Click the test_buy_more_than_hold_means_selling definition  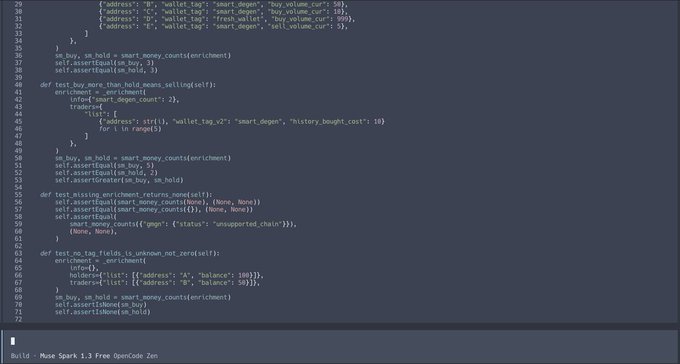point(128,85)
